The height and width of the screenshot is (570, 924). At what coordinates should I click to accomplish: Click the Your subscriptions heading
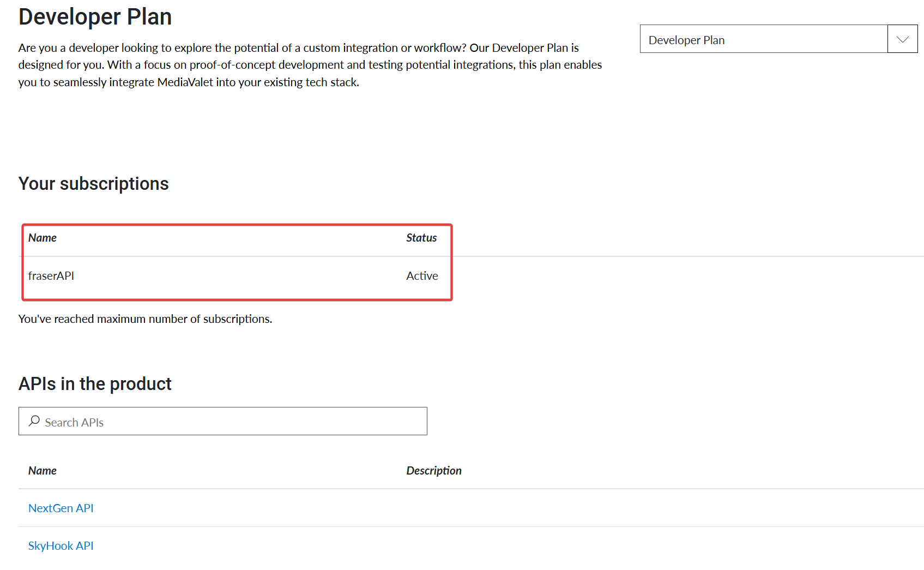[94, 184]
